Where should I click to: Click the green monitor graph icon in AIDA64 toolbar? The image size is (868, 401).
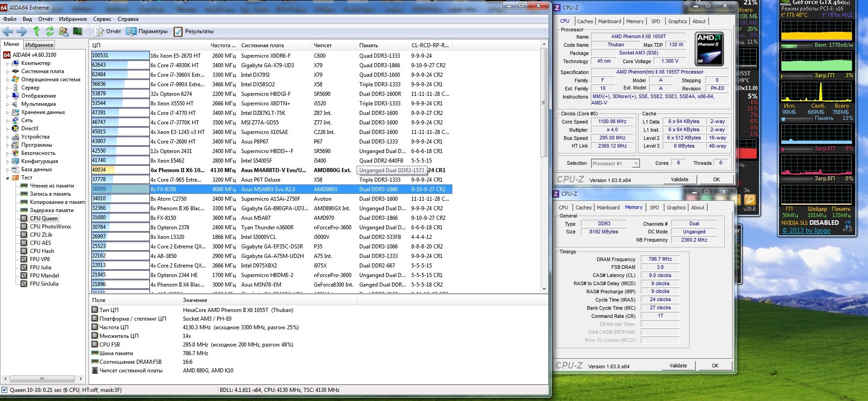78,31
